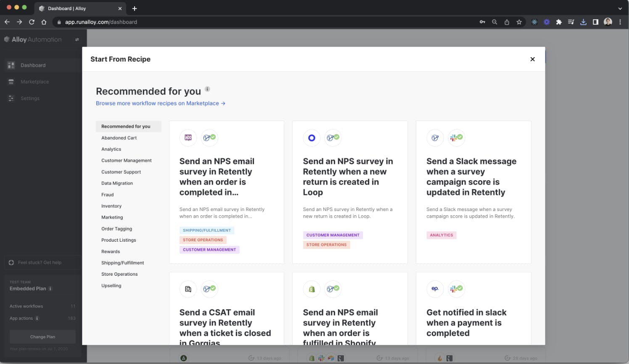Image resolution: width=629 pixels, height=364 pixels.
Task: Open the Shipping/Fulfillment category
Action: point(122,263)
